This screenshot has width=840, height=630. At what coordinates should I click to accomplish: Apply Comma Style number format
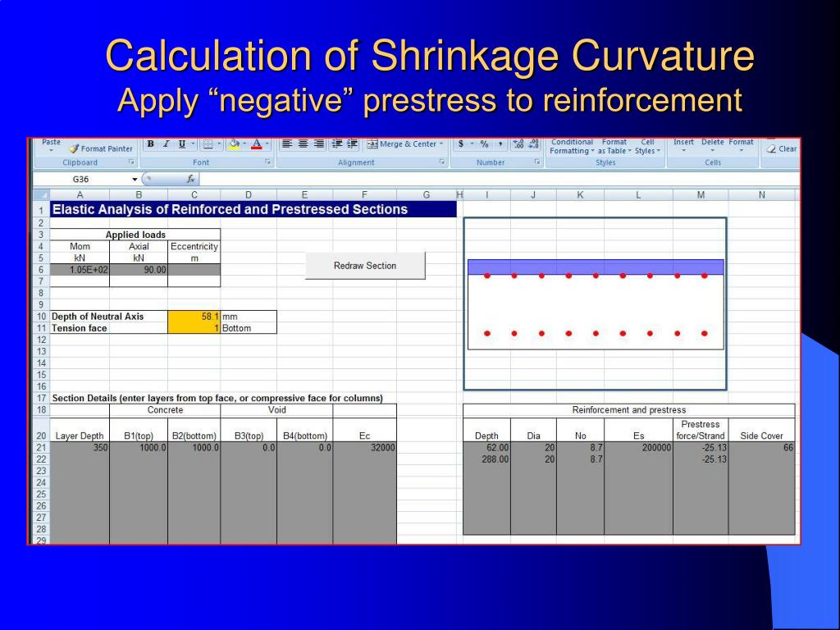[500, 144]
